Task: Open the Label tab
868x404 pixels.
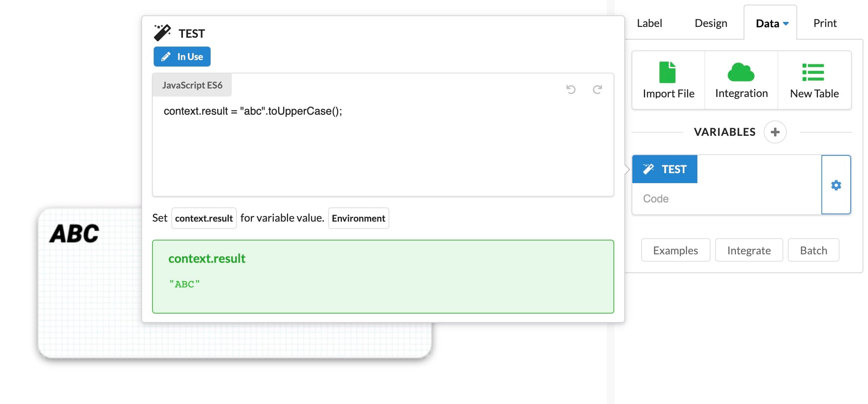Action: (x=649, y=23)
